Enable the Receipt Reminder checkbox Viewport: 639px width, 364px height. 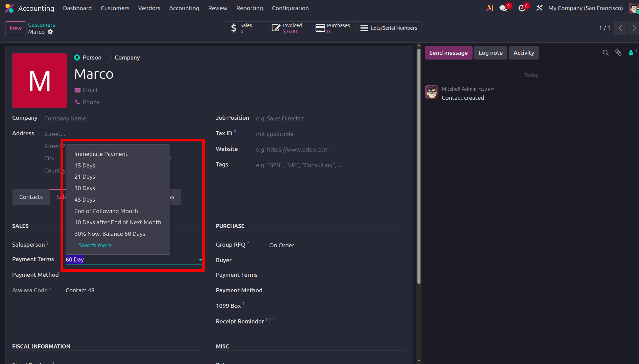(272, 321)
